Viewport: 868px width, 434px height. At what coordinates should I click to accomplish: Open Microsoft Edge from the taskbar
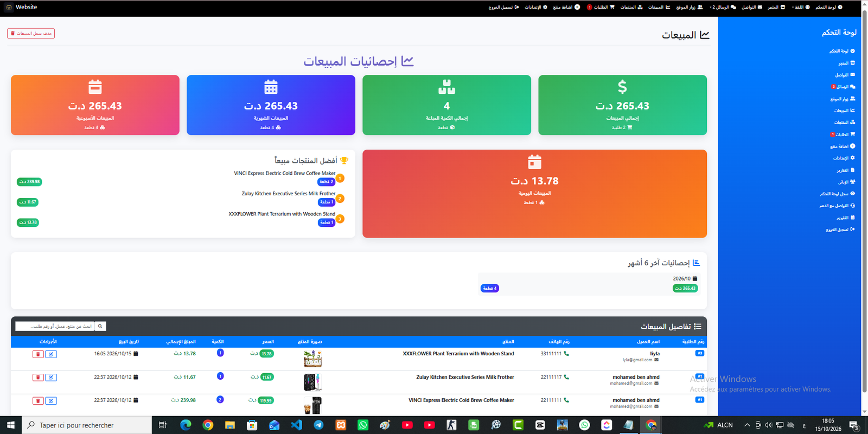(186, 425)
